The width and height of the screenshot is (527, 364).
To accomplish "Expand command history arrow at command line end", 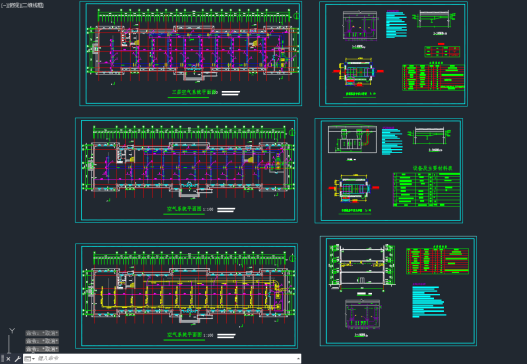I will (298, 359).
